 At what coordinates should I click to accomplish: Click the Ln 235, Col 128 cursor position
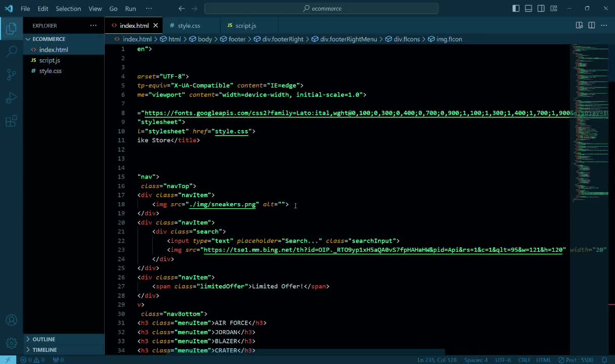coord(436,360)
